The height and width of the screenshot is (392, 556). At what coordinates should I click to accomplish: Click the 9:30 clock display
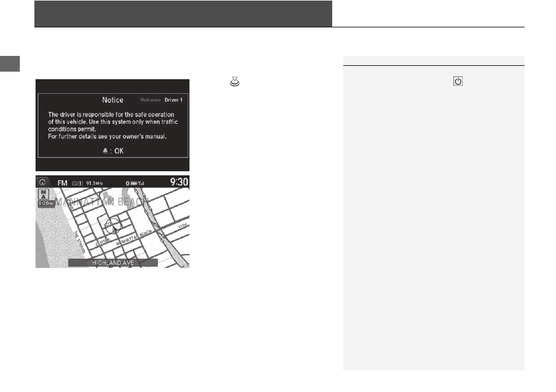pyautogui.click(x=179, y=182)
